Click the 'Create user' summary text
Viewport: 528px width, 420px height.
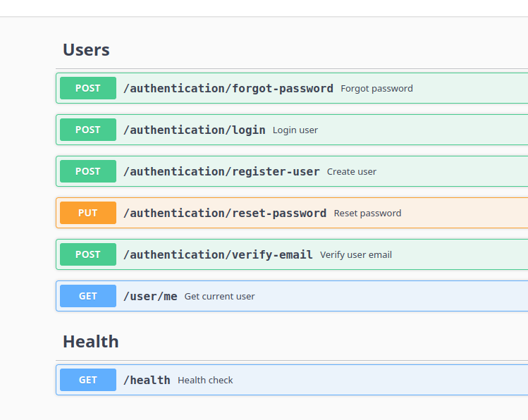coord(352,172)
